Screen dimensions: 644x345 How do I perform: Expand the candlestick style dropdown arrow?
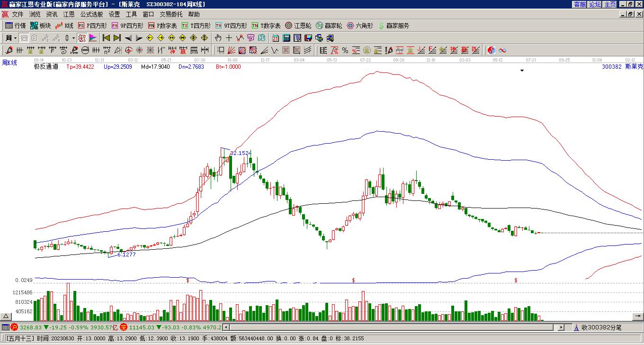pyautogui.click(x=73, y=38)
